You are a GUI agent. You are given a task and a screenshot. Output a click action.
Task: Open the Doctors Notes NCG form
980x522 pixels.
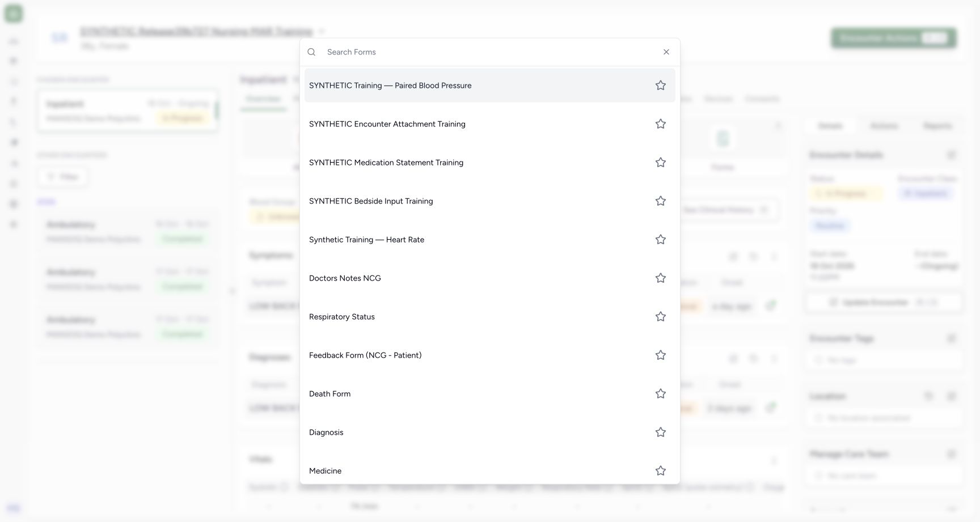tap(490, 278)
